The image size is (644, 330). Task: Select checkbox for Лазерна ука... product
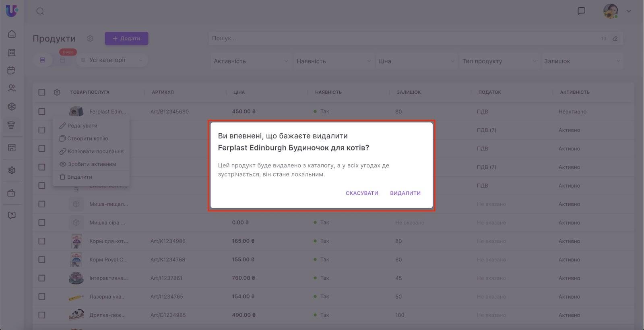click(x=42, y=297)
